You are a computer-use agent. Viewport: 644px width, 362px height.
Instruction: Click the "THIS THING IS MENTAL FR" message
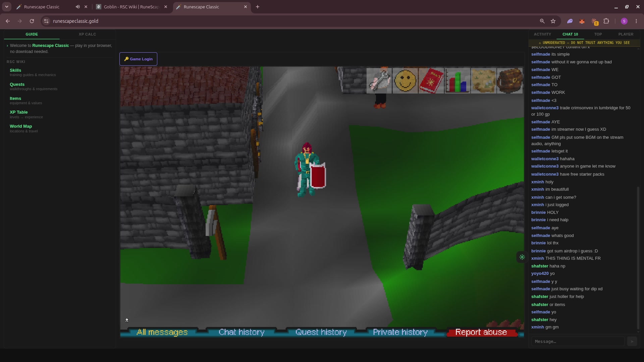pyautogui.click(x=573, y=258)
